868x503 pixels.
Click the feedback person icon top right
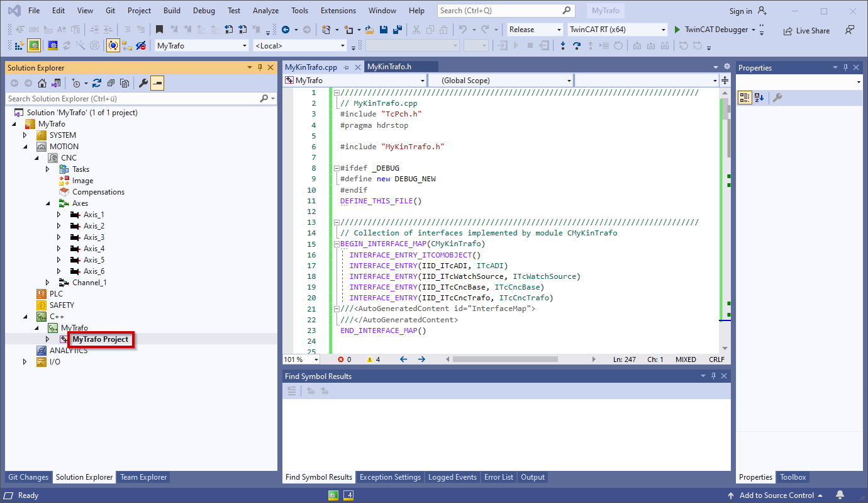pos(850,30)
